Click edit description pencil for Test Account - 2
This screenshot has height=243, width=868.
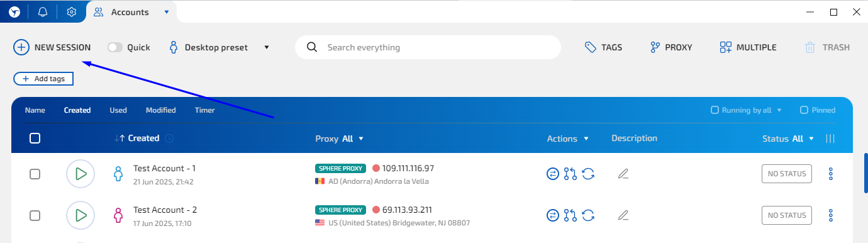[623, 215]
